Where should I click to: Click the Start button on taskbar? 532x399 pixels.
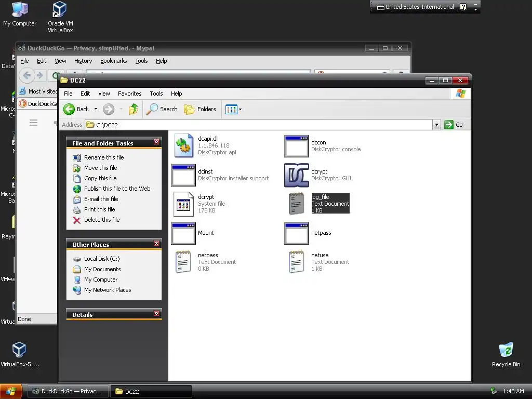[x=11, y=391]
